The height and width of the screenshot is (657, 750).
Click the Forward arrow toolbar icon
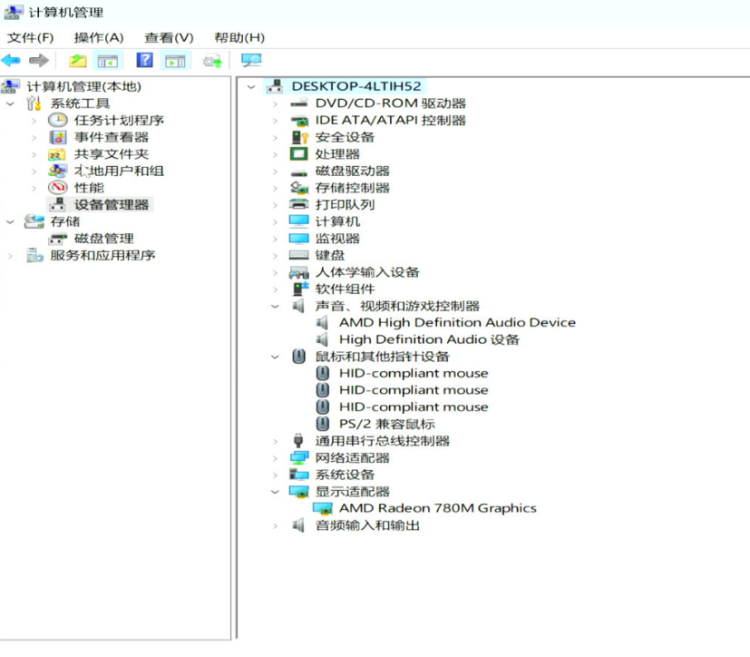39,61
